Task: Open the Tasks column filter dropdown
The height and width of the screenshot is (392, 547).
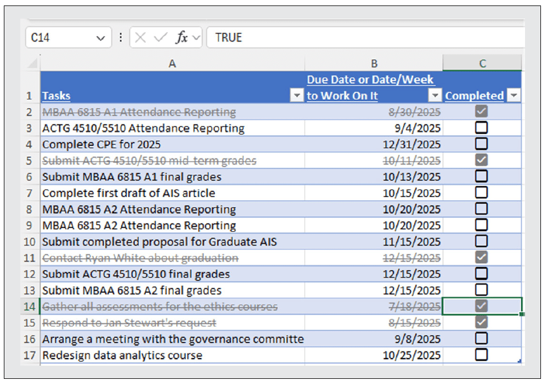Action: (296, 96)
